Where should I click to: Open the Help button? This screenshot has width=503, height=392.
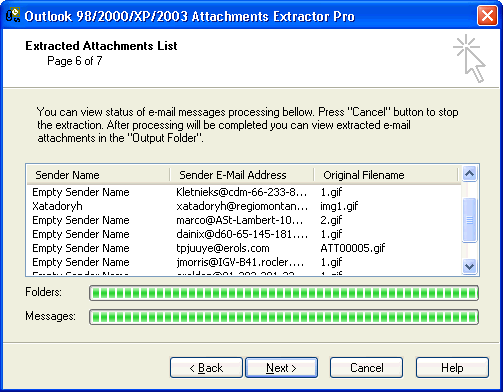452,368
